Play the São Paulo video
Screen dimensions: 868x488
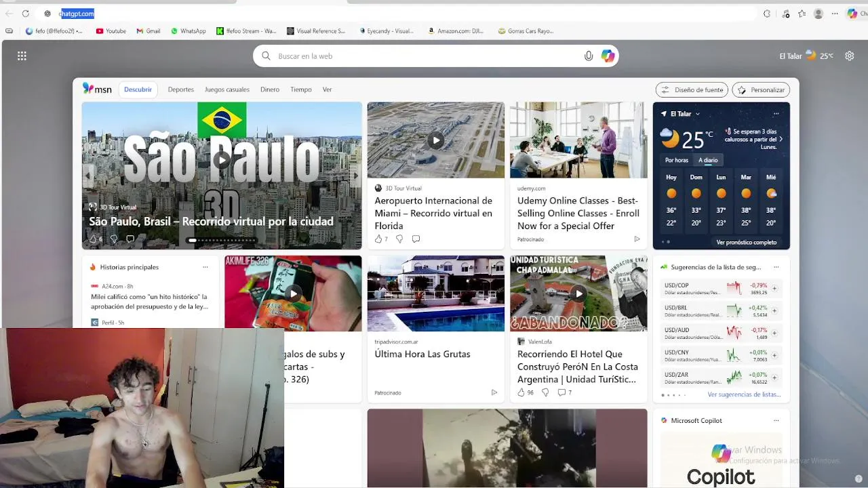[x=222, y=160]
